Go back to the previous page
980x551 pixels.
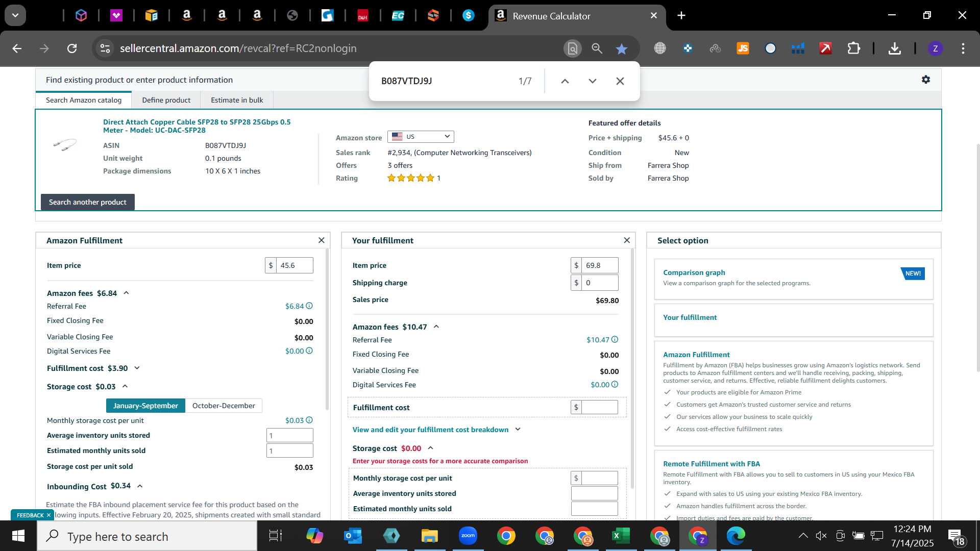click(x=17, y=48)
